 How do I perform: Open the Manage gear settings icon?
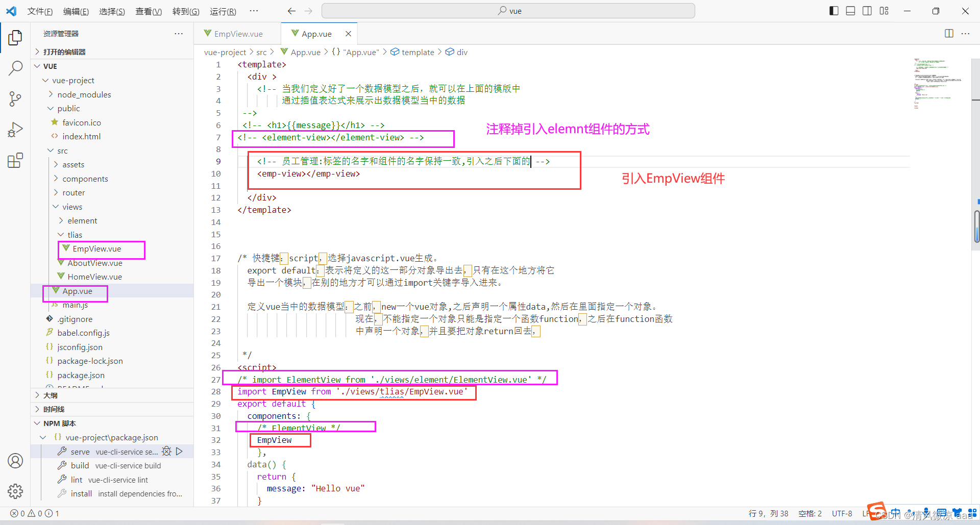(15, 491)
